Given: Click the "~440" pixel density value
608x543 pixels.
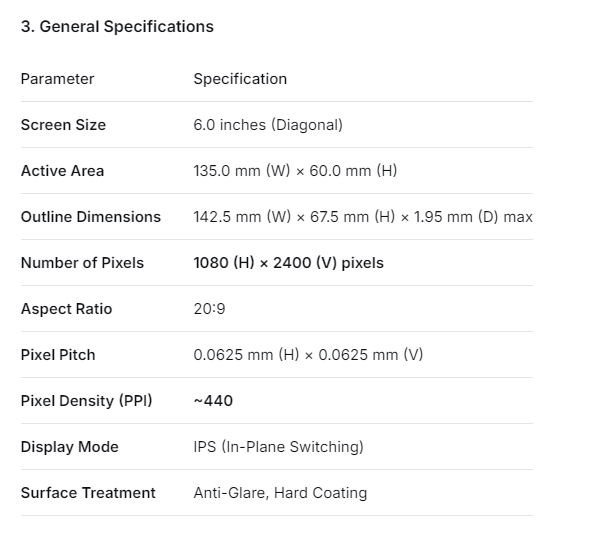Looking at the screenshot, I should [213, 401].
